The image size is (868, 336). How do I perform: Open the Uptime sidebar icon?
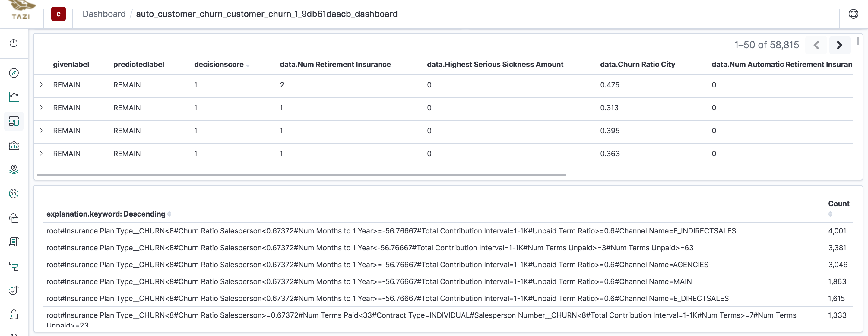tap(14, 290)
